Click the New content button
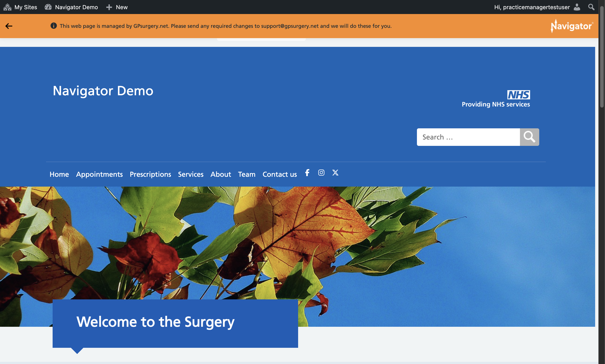The image size is (605, 364). [x=117, y=7]
